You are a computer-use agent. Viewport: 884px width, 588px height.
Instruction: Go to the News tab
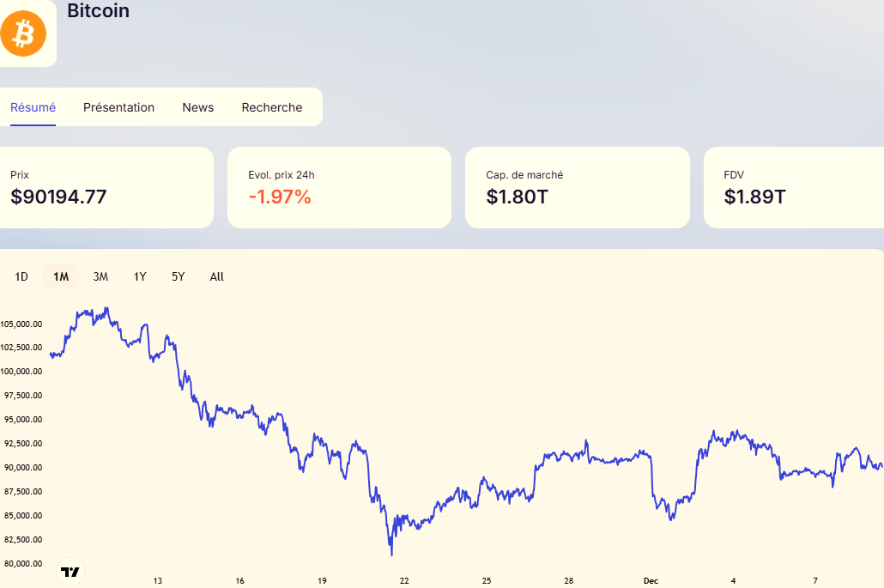197,107
